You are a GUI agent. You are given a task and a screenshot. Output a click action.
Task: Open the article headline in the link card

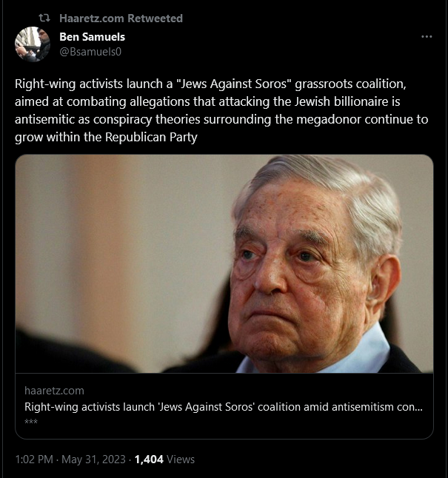coord(224,406)
